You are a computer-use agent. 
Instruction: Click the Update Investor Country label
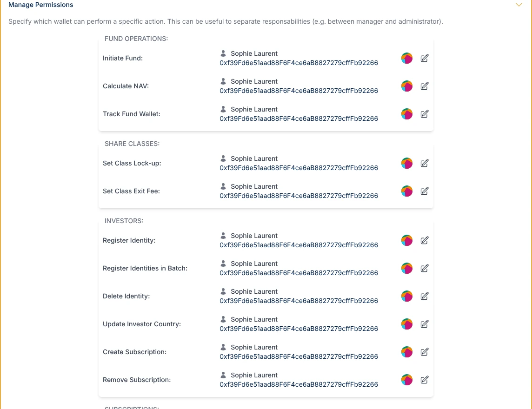[142, 324]
